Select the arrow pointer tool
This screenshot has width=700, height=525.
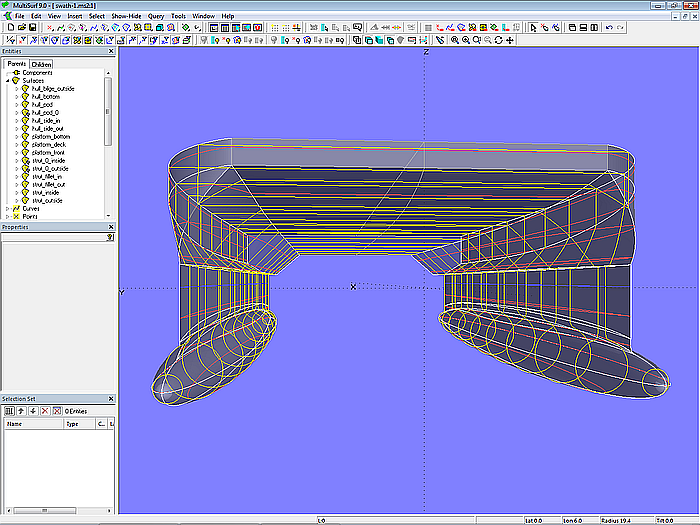click(533, 28)
